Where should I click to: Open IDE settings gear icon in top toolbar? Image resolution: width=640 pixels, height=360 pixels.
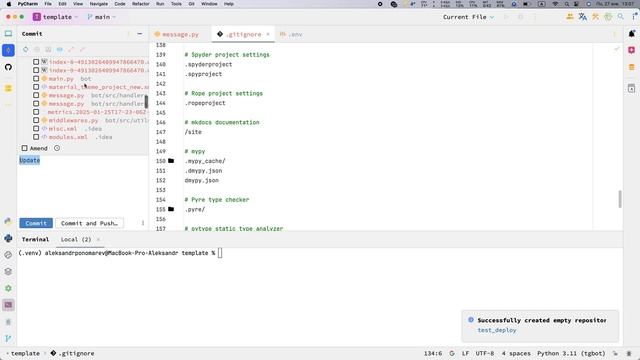608,17
